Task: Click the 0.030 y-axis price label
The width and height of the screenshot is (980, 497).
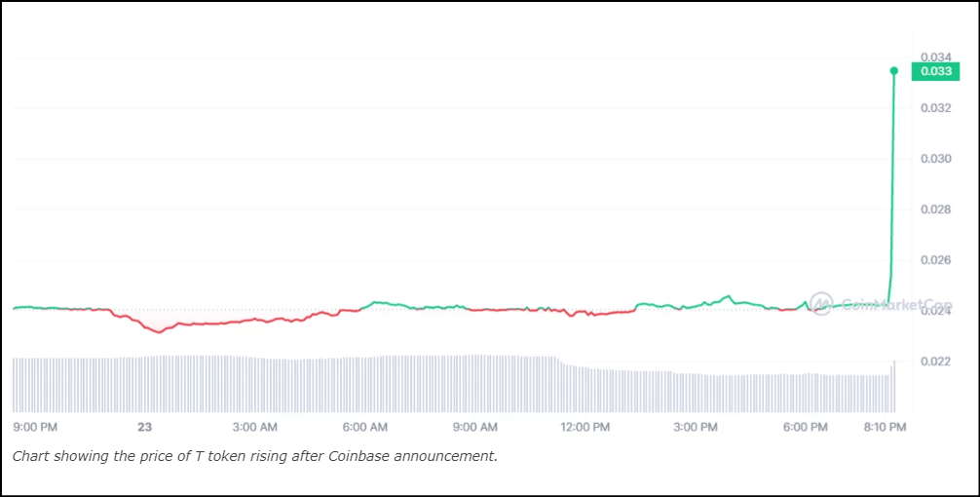Action: click(x=935, y=158)
